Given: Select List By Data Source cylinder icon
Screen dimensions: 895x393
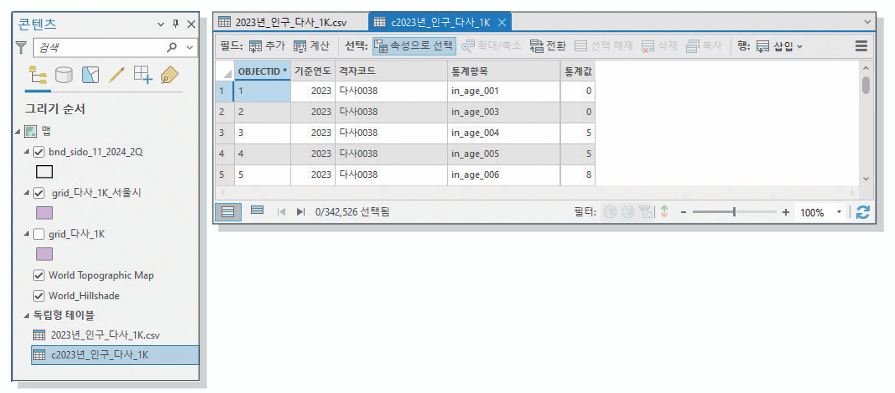Looking at the screenshot, I should [x=64, y=75].
